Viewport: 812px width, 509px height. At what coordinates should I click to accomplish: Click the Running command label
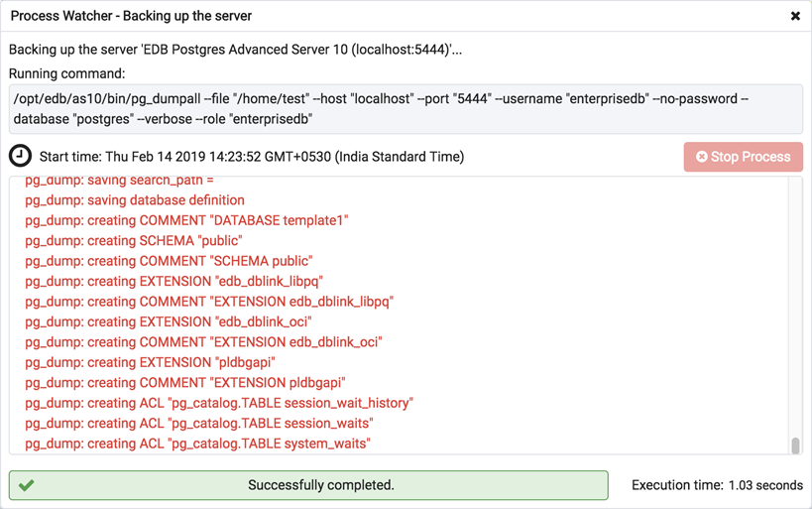67,73
